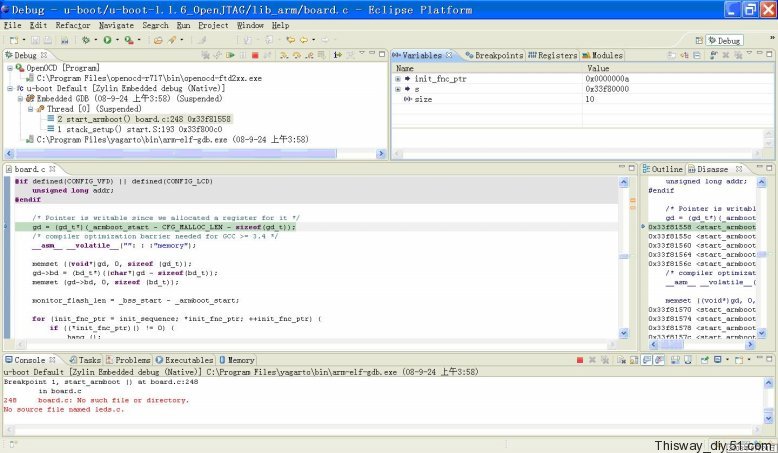Click red Terminate icon in Console toolbar
Image resolution: width=778 pixels, height=453 pixels.
(580, 360)
